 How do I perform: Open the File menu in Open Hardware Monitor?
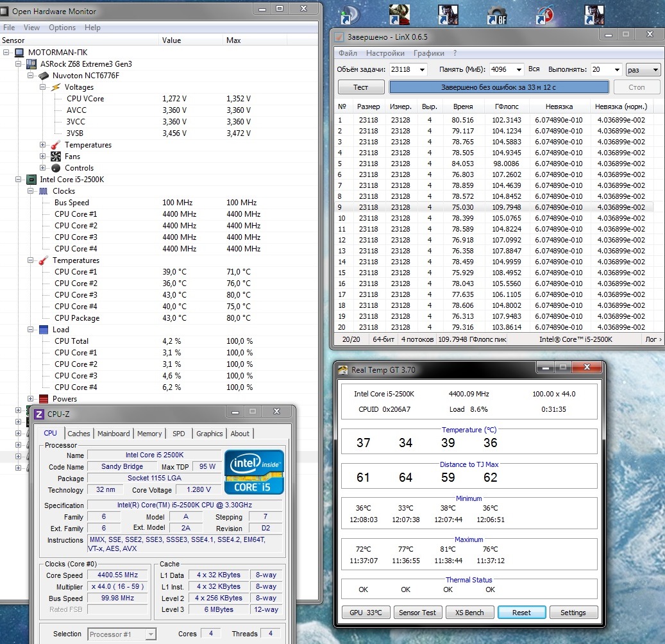point(9,28)
